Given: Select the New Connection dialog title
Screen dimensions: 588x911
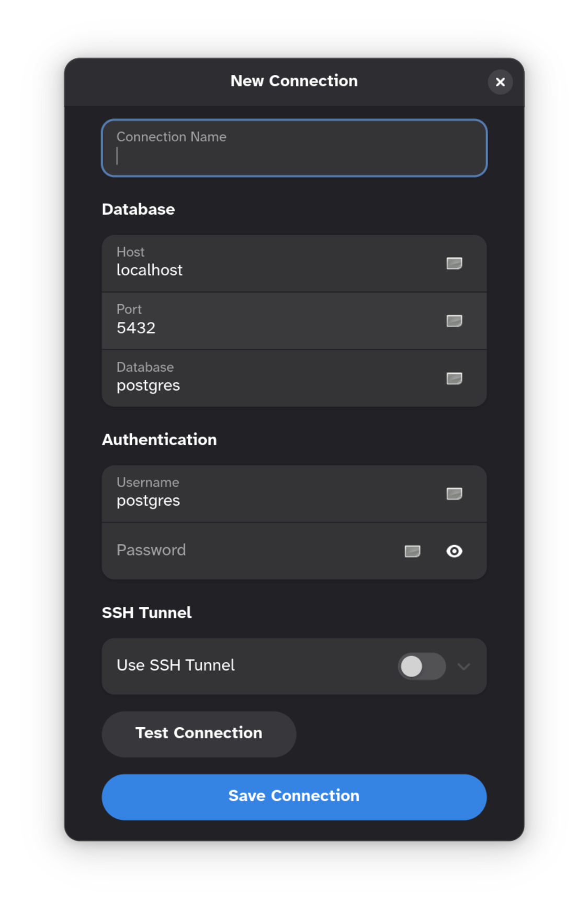Looking at the screenshot, I should click(294, 81).
